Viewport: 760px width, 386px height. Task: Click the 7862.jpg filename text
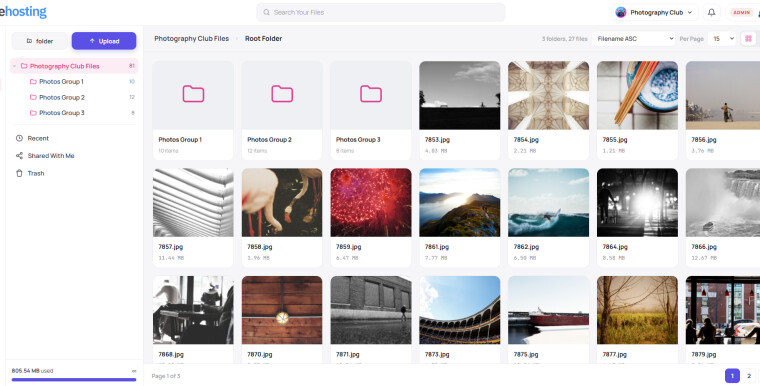[526, 247]
